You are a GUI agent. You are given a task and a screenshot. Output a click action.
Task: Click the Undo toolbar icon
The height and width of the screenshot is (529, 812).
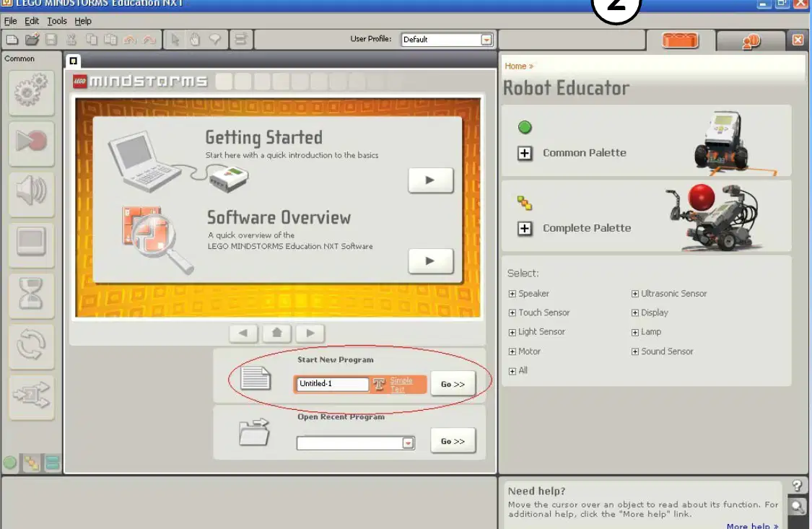(130, 40)
